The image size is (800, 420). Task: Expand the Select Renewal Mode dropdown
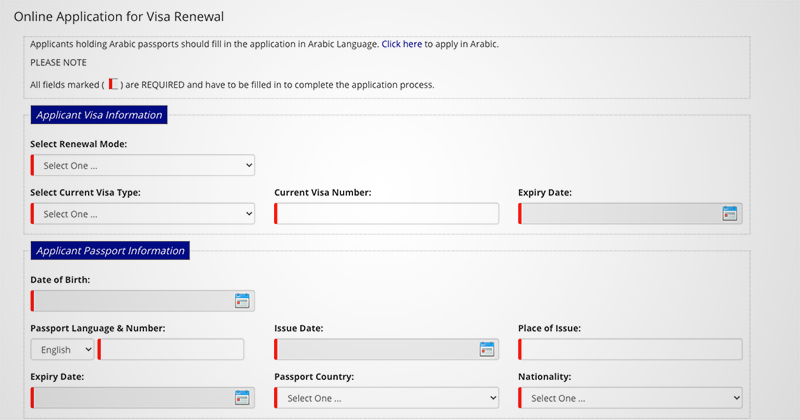tap(144, 165)
